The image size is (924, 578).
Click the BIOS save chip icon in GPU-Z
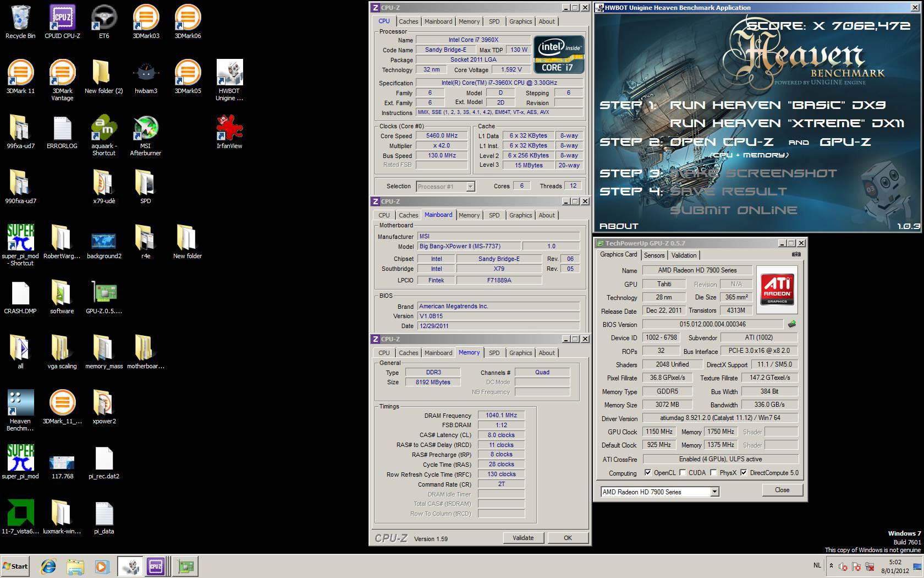(792, 324)
